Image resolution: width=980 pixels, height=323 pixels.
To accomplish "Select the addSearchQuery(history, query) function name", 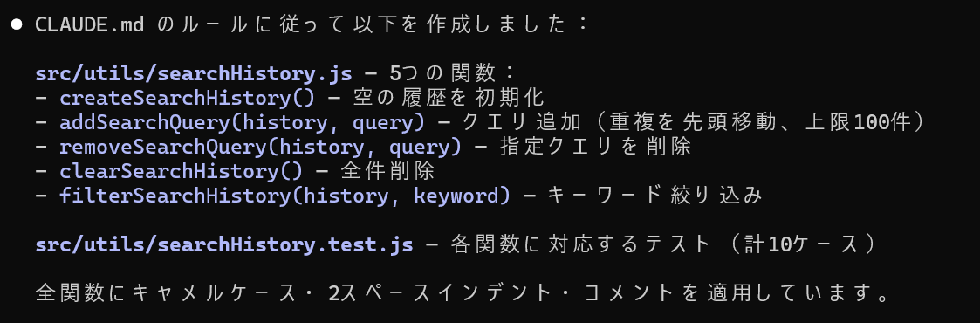I will [x=242, y=122].
